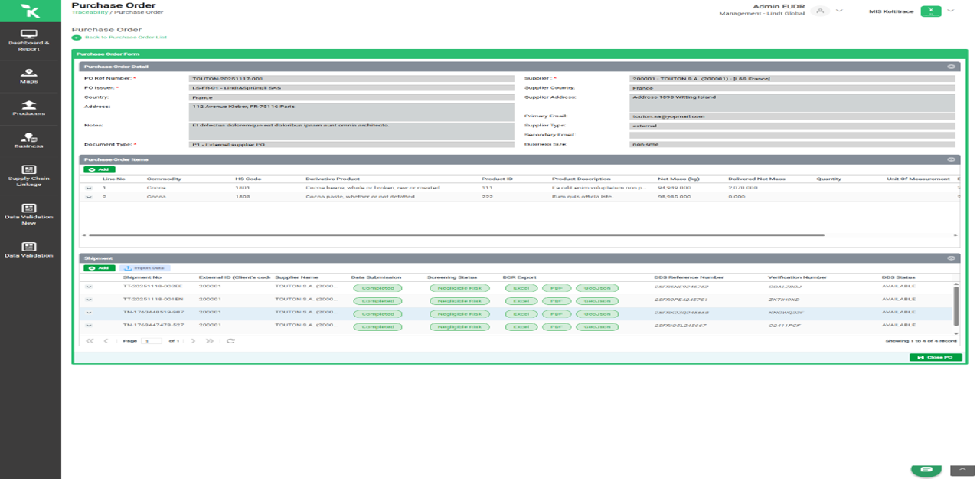Click the Document Type field
The image size is (980, 479).
[x=351, y=144]
